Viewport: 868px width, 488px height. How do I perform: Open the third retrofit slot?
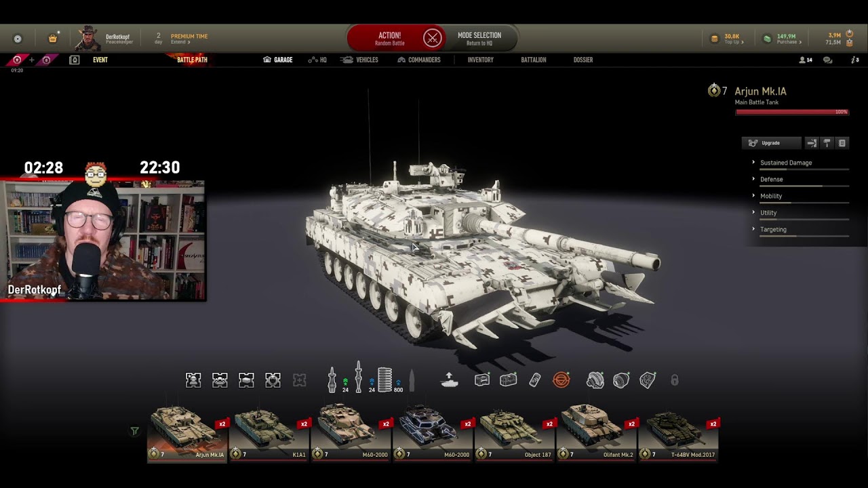(648, 380)
